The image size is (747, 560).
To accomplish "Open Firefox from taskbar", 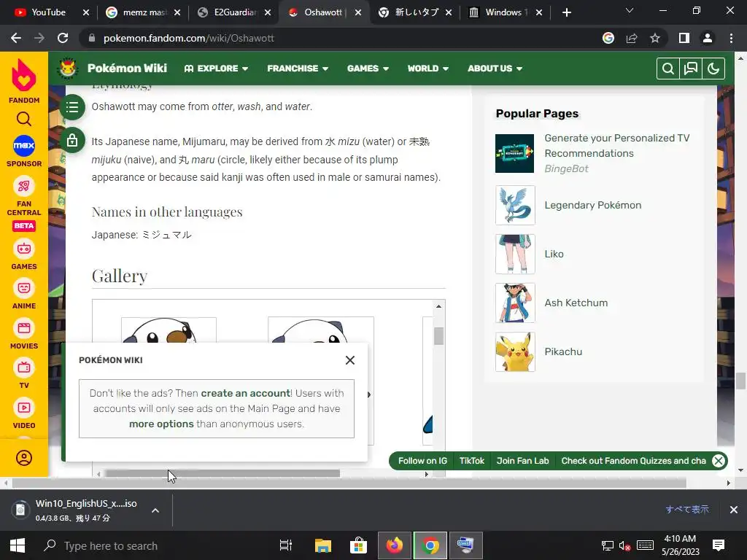I will click(x=395, y=545).
